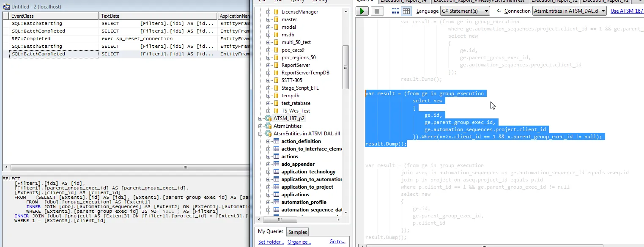The height and width of the screenshot is (247, 644).
Task: Click the master database cylinder icon
Action: [x=276, y=19]
